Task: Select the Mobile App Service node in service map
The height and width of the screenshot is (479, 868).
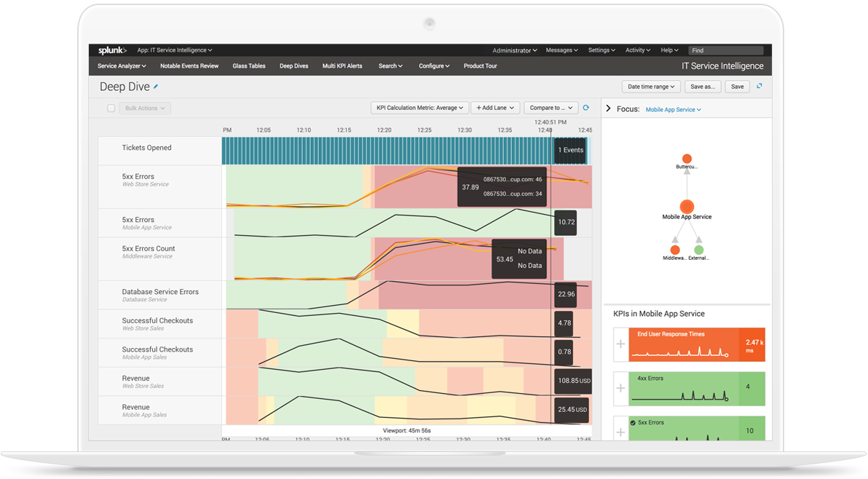Action: (x=687, y=205)
